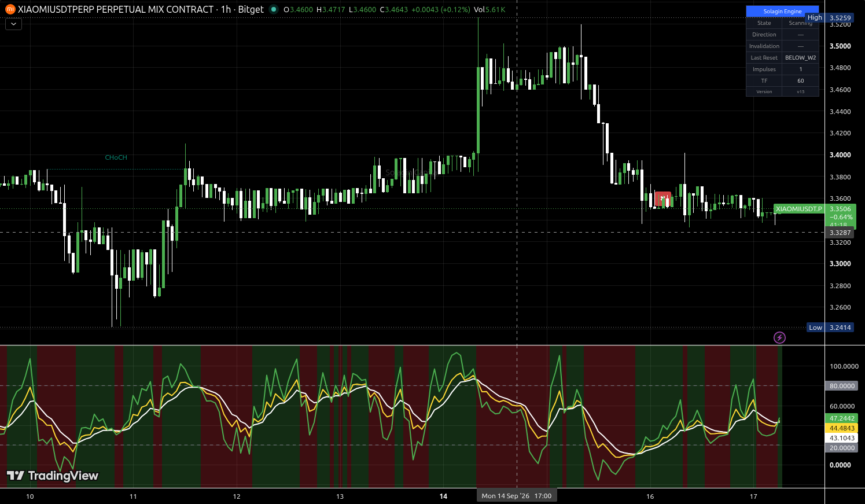Click the 3.5000 price axis label

point(840,46)
